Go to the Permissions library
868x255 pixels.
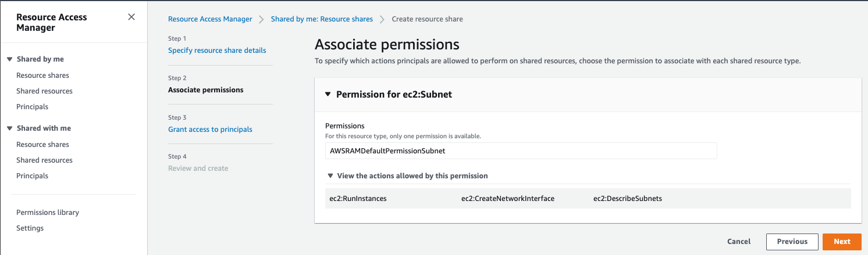tap(48, 213)
